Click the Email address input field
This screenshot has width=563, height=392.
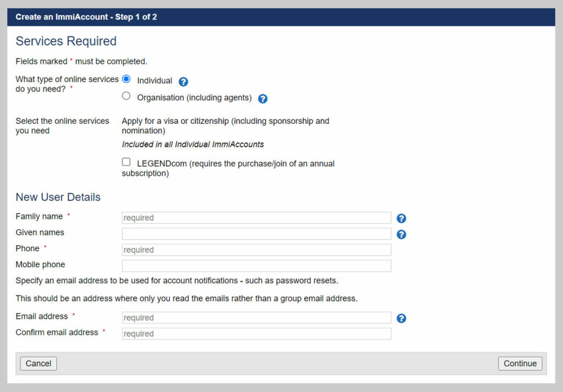click(x=256, y=318)
